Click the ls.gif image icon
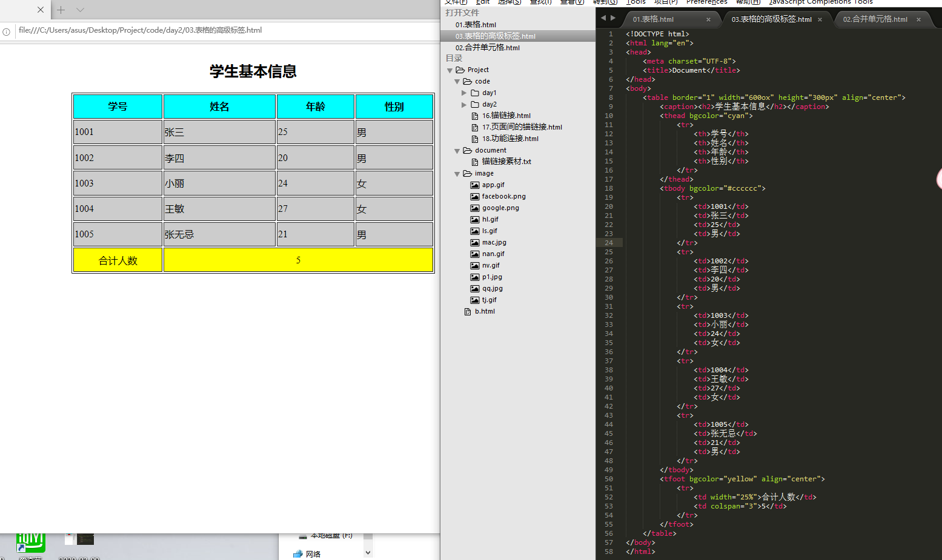This screenshot has height=560, width=942. 475,231
